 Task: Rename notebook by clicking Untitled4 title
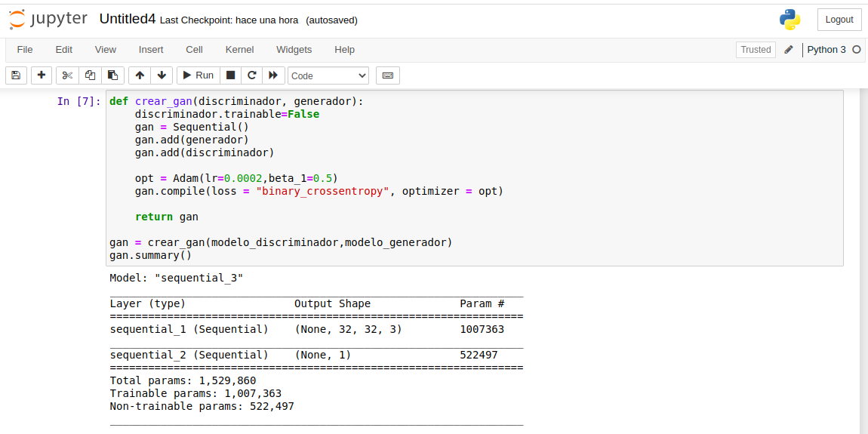[128, 20]
